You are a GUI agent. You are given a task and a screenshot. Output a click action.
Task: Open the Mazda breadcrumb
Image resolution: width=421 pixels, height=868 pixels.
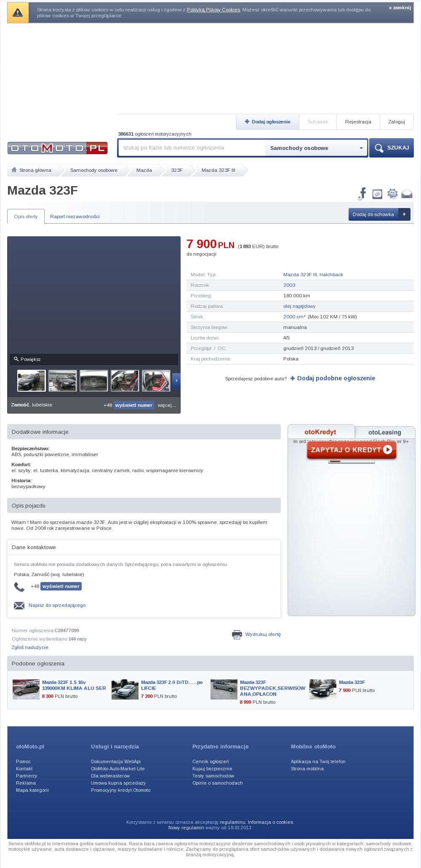[x=144, y=170]
